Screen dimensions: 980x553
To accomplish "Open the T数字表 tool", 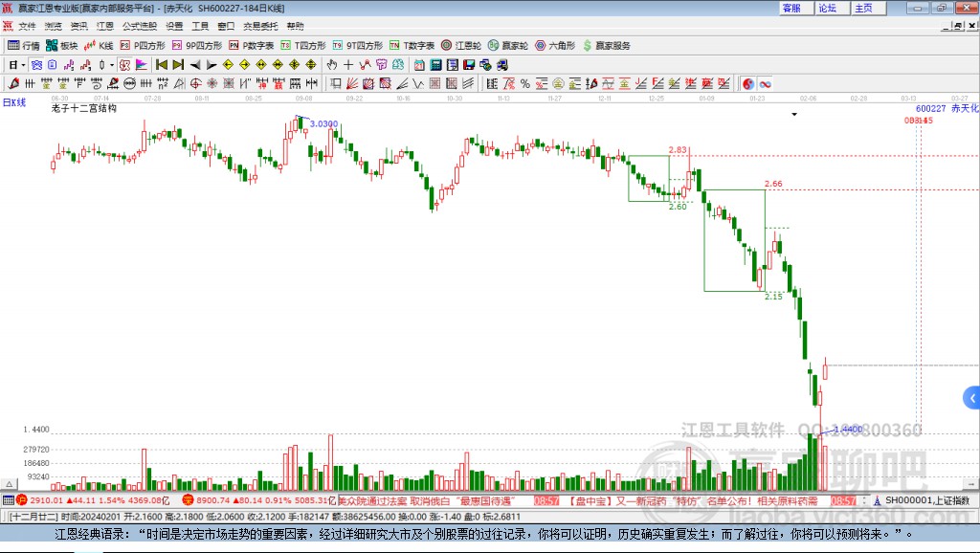I will (x=412, y=45).
